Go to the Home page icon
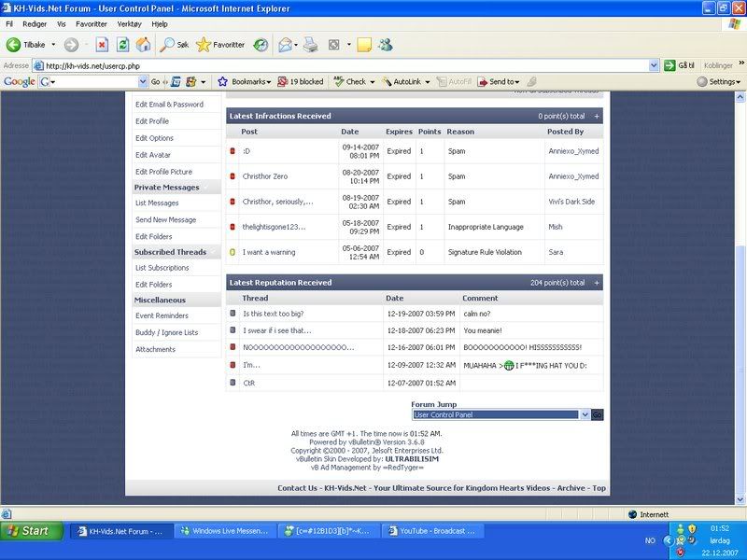 click(143, 45)
